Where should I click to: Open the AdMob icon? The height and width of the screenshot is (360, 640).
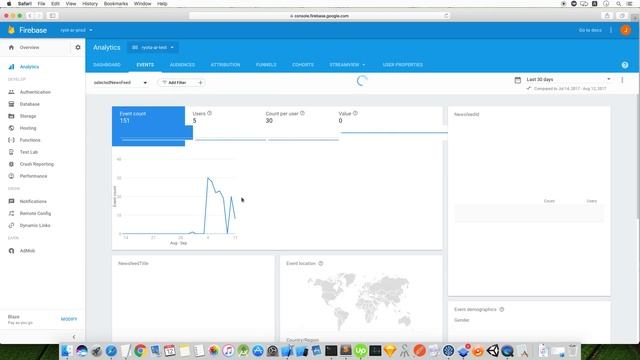(x=11, y=251)
